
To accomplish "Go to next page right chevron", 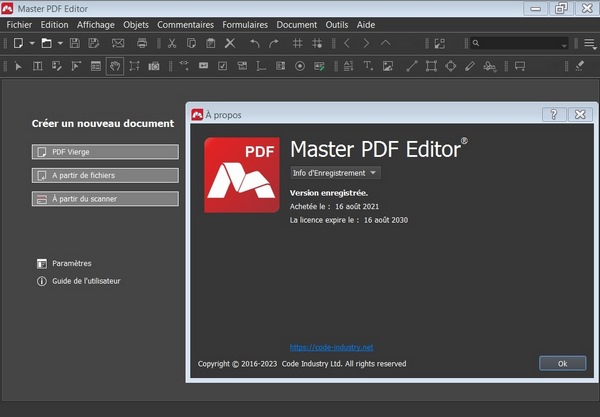I will click(366, 43).
